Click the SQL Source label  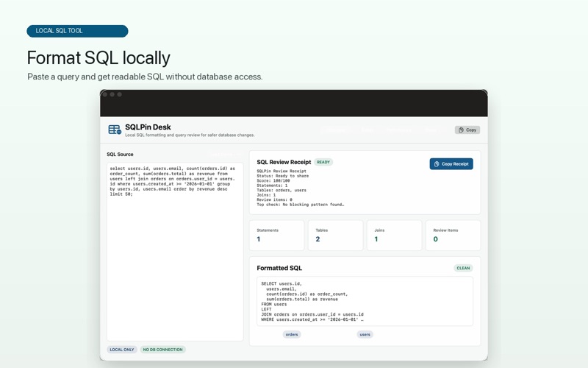120,155
